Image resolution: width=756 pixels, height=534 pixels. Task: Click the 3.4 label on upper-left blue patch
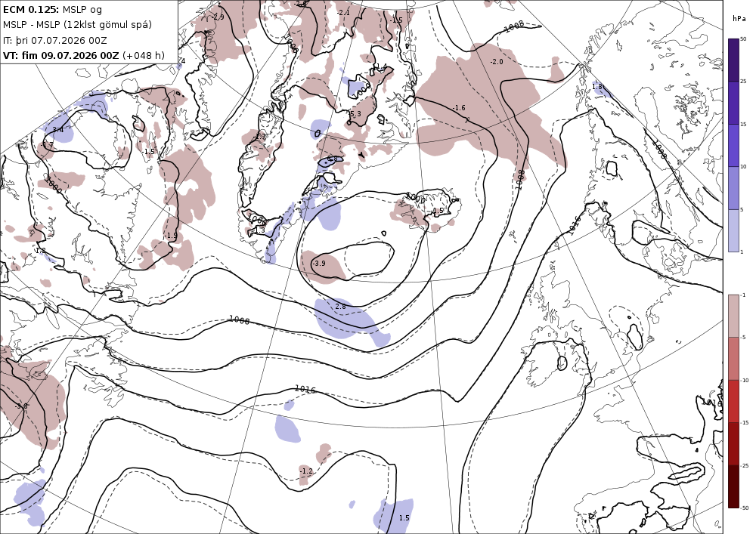click(x=58, y=129)
